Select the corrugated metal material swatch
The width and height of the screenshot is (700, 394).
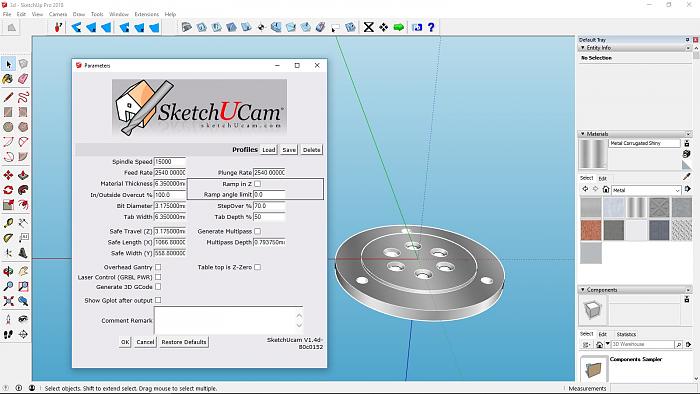coord(636,208)
